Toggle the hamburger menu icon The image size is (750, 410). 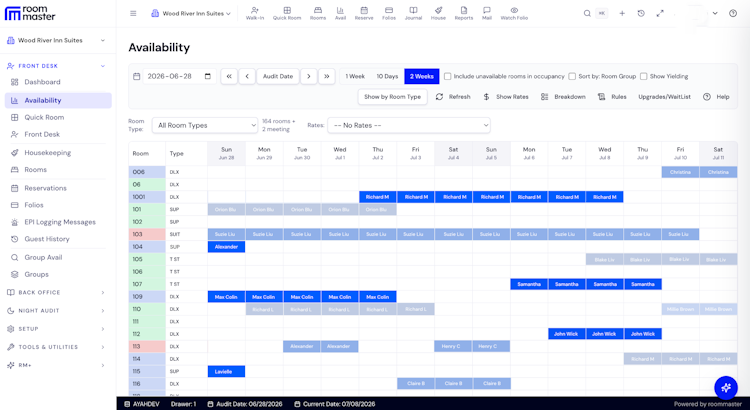[x=133, y=13]
